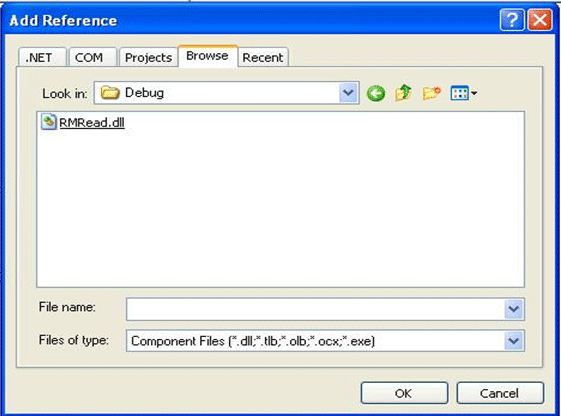Close the Add Reference dialog

[x=540, y=20]
